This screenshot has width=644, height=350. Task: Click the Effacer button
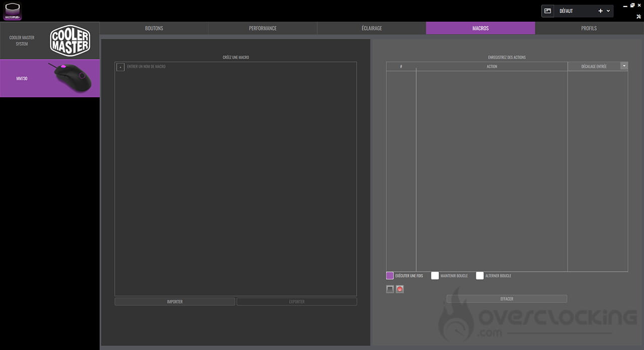tap(507, 299)
